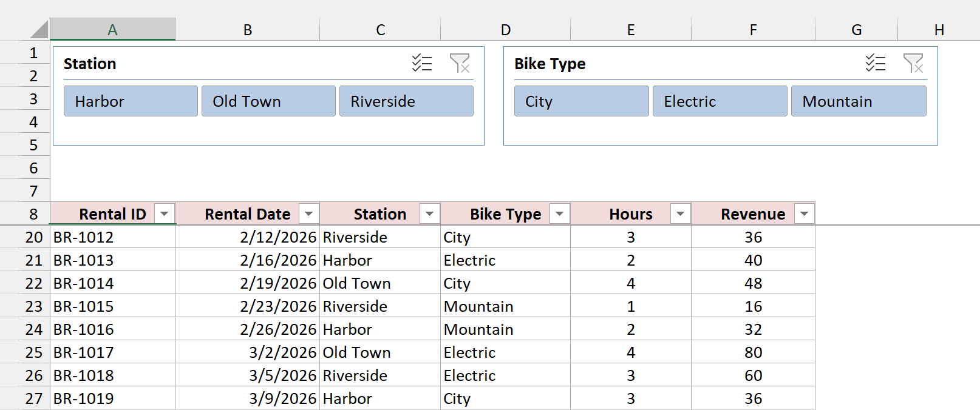The height and width of the screenshot is (410, 980).
Task: Open the Bike Type column filter dropdown
Action: [560, 213]
